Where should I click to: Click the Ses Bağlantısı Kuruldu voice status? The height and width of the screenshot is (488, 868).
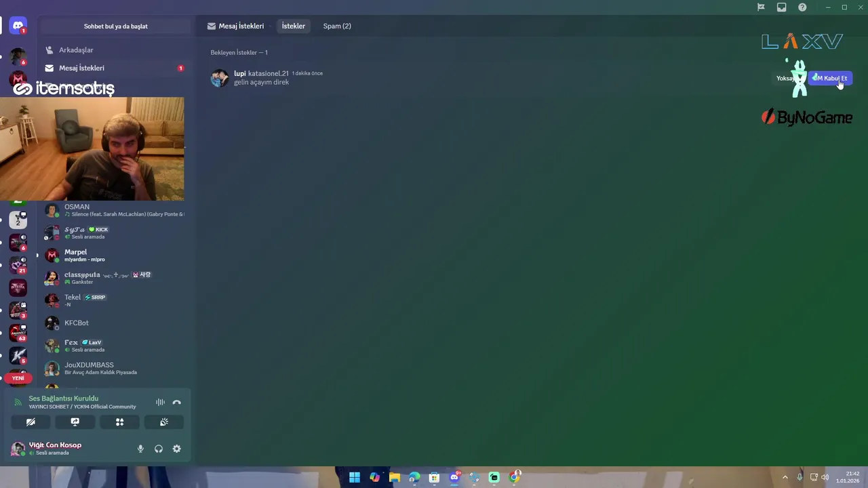[63, 399]
